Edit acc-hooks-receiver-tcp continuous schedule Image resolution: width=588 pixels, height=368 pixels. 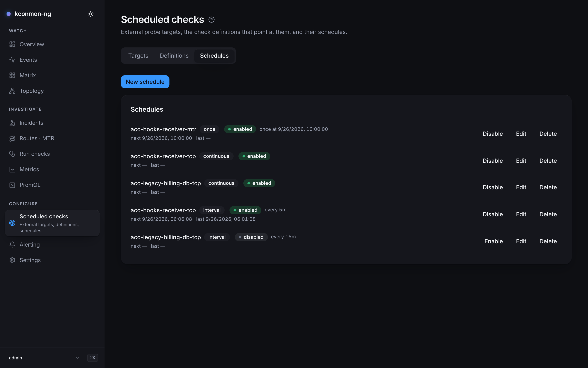[521, 161]
